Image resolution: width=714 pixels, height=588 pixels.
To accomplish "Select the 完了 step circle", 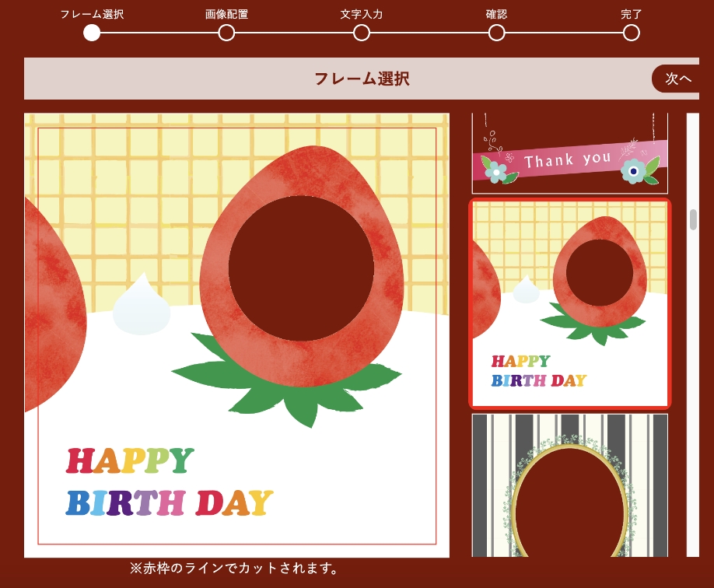I will (631, 33).
